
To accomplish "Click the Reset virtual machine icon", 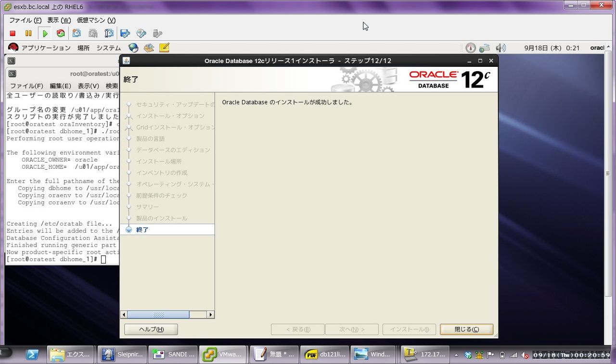I will pyautogui.click(x=61, y=34).
